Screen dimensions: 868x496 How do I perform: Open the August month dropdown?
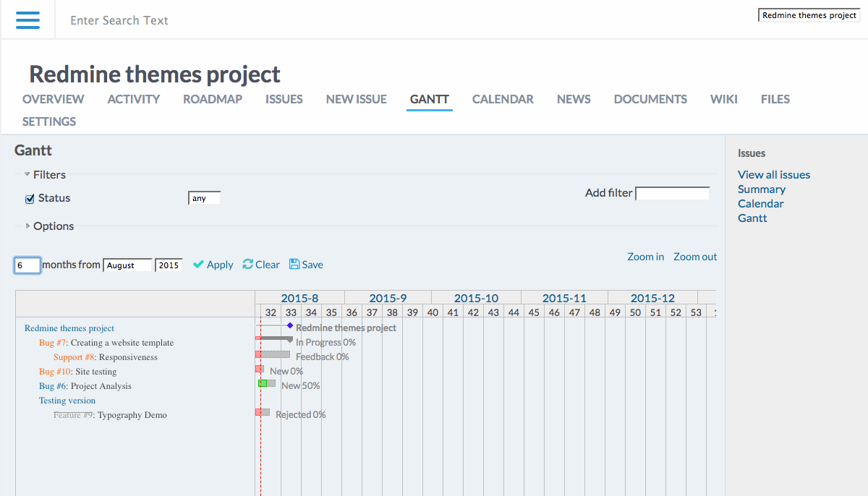point(127,265)
